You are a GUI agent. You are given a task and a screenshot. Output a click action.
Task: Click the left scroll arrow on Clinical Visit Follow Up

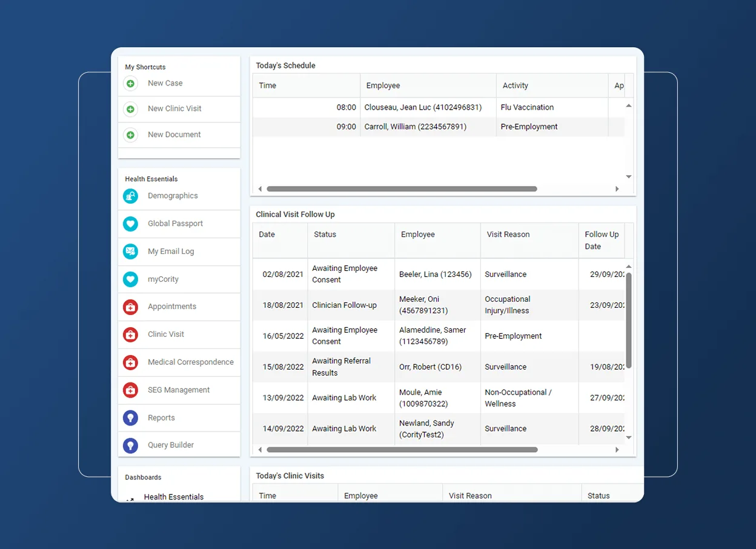click(260, 450)
